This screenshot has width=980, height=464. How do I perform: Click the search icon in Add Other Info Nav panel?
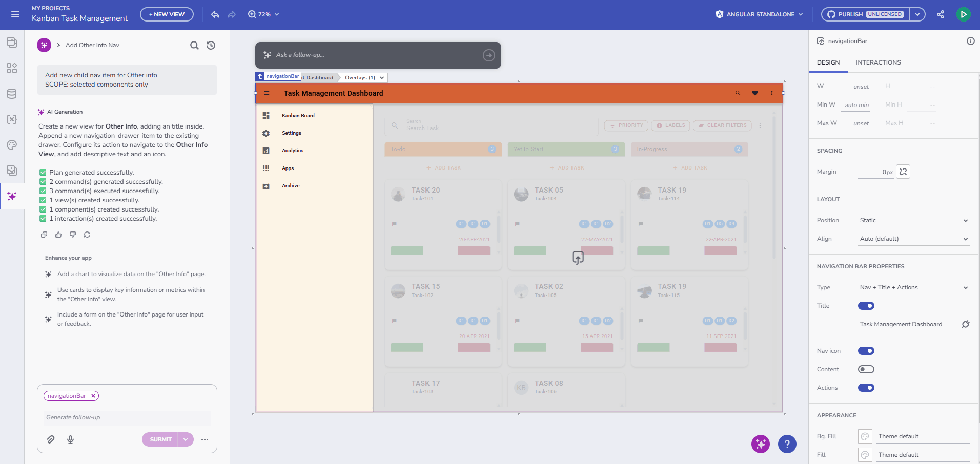(x=194, y=45)
